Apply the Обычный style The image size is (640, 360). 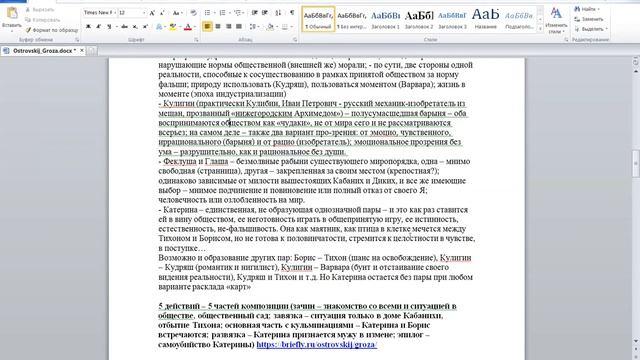(x=318, y=19)
